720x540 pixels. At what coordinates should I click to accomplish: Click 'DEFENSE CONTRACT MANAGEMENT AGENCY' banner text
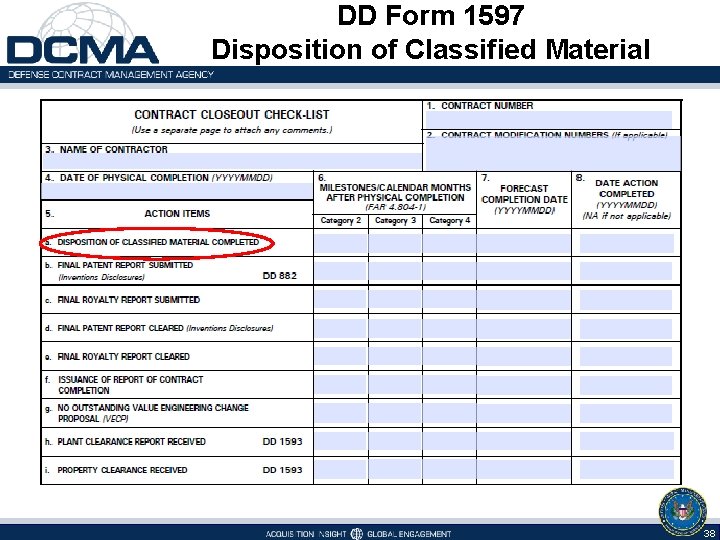[111, 74]
